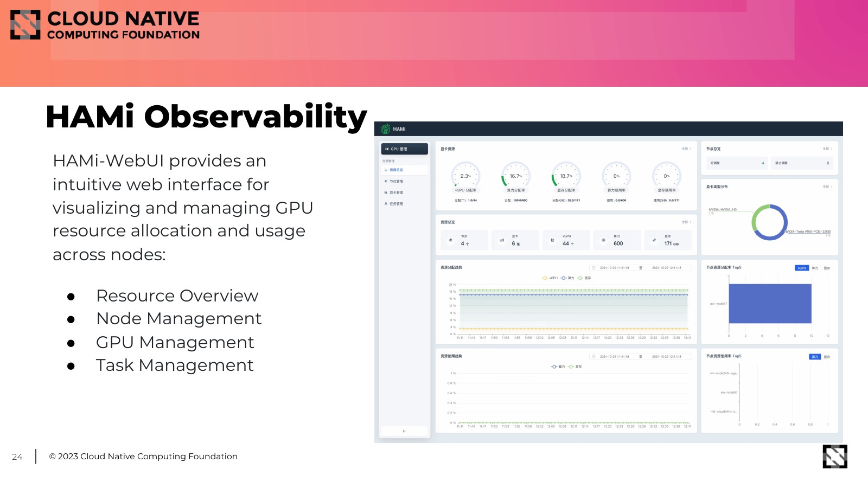Viewport: 868px width, 488px height.
Task: Expand 全部 in the 显卡资源 card
Action: point(686,149)
